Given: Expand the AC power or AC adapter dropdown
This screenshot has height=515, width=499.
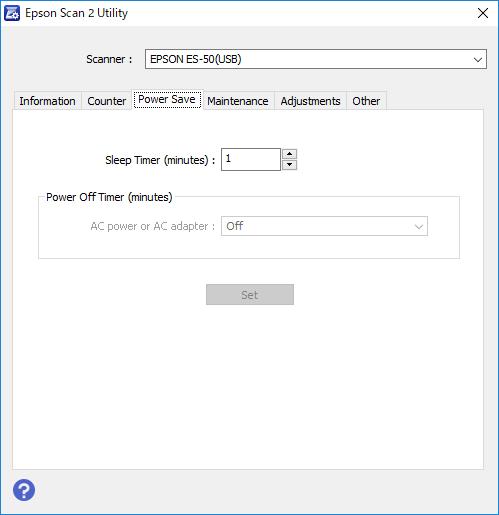Looking at the screenshot, I should (x=324, y=226).
